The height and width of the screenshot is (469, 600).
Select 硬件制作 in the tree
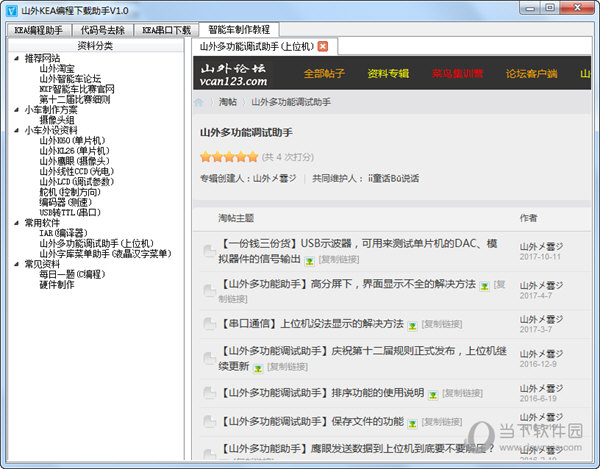(57, 285)
